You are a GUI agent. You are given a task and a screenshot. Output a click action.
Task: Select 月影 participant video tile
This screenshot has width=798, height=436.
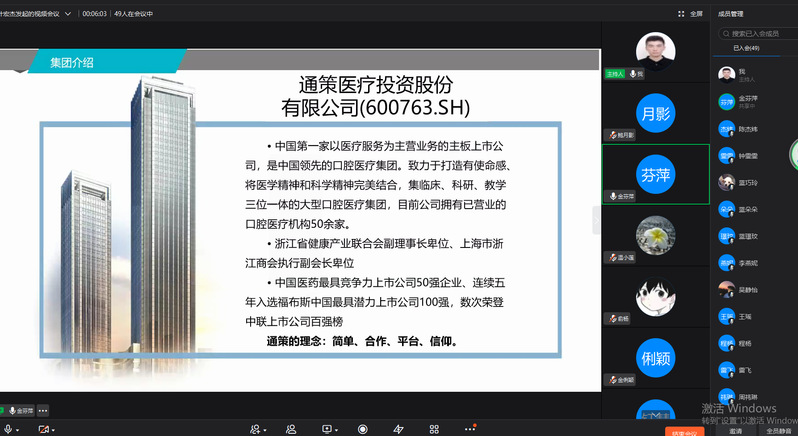click(655, 114)
